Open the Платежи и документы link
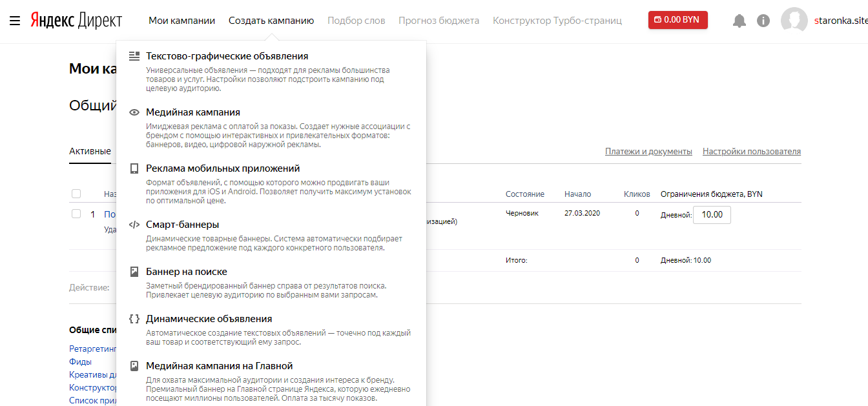This screenshot has width=868, height=406. click(x=648, y=152)
